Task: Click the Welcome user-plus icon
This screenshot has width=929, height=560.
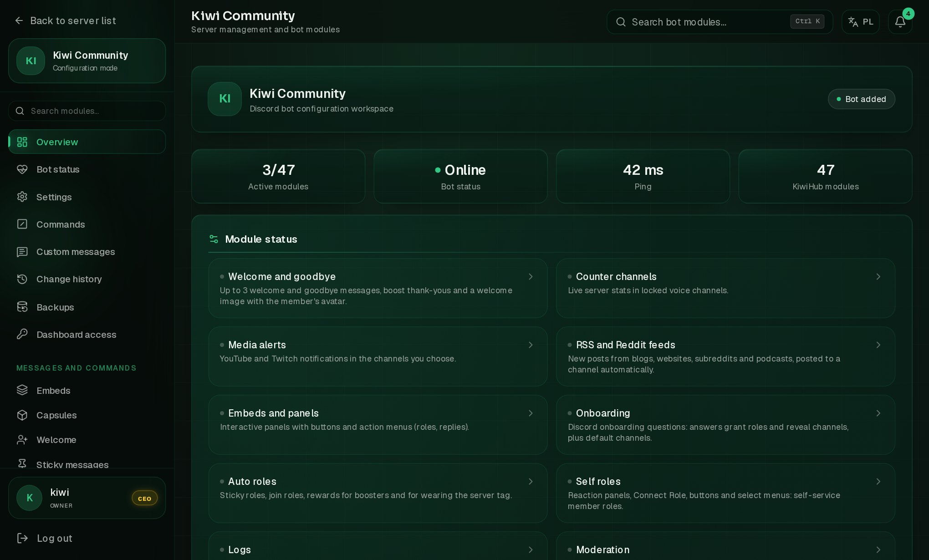Action: [22, 440]
